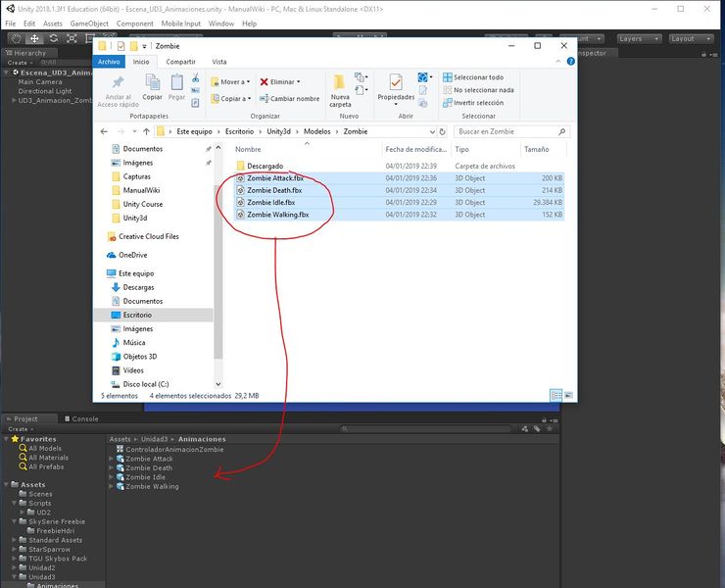Select Zombie Attack.fbx file icon
Viewport: 725px width, 588px height.
click(x=240, y=178)
